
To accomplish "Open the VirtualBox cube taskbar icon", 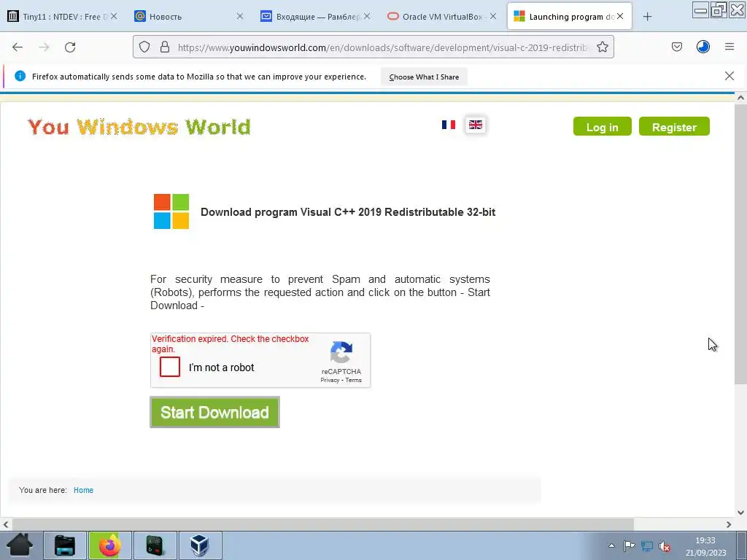I will [x=200, y=545].
